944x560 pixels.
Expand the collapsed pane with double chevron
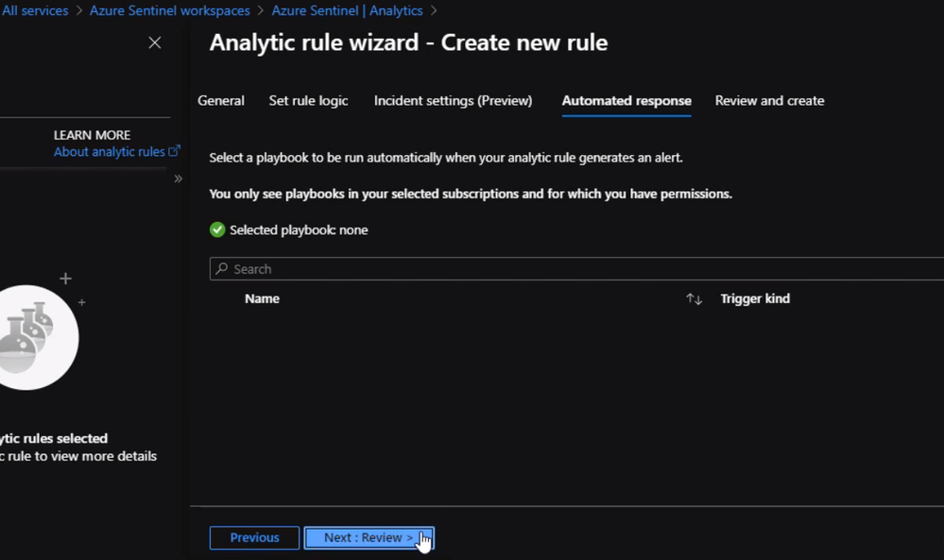coord(179,178)
